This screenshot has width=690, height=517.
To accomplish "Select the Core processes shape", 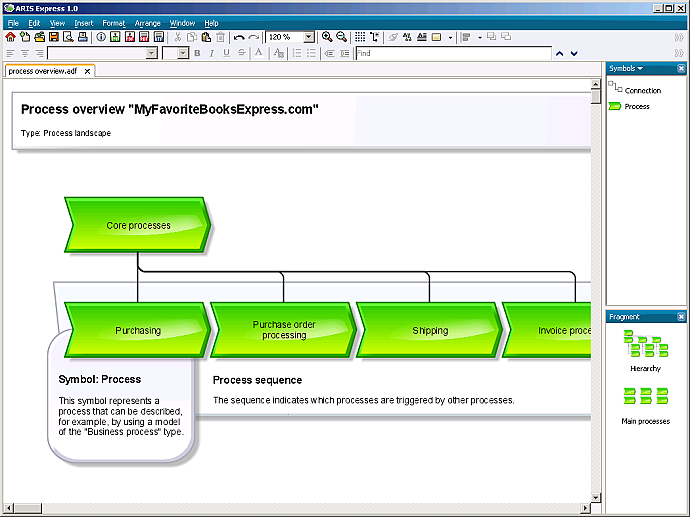I will 138,225.
